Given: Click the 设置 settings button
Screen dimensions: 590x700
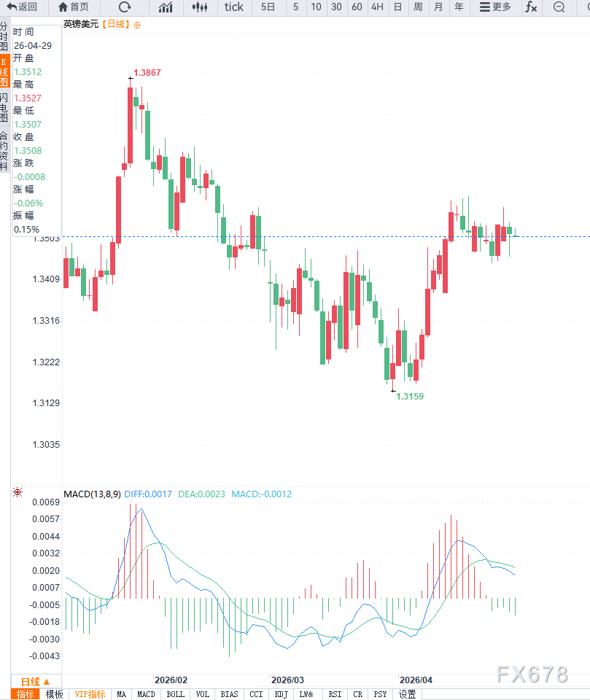Looking at the screenshot, I should [x=407, y=694].
